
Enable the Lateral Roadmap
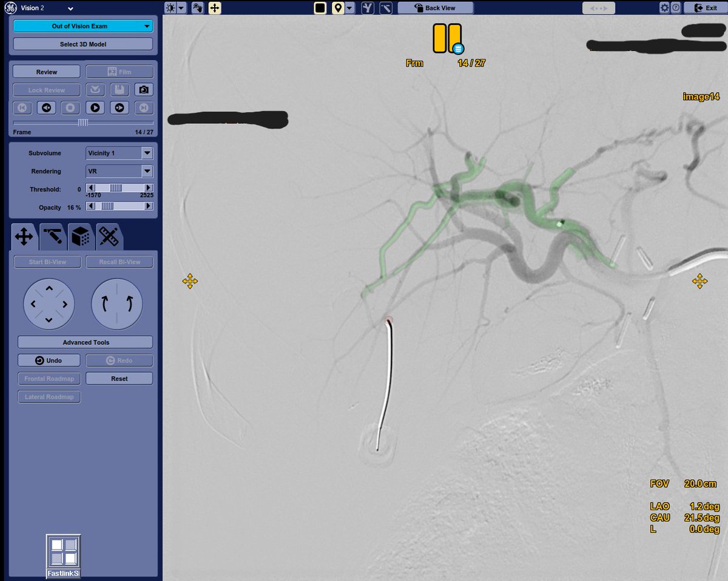pyautogui.click(x=49, y=397)
